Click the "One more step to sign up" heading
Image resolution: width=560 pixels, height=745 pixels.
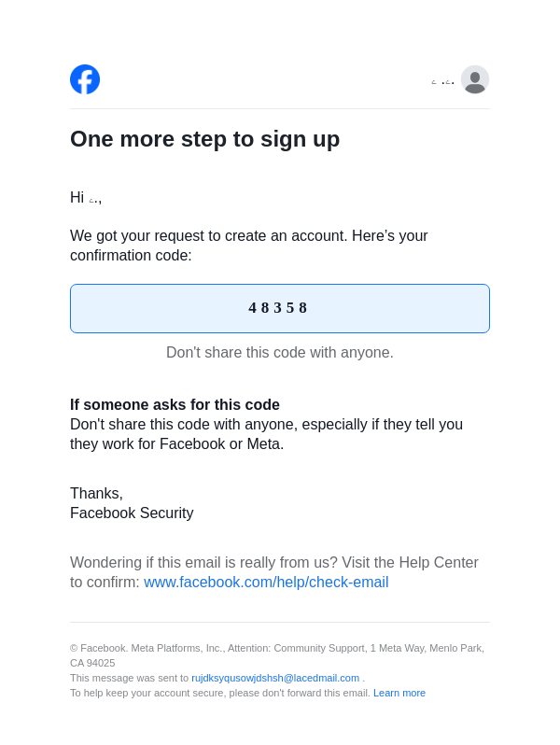pos(204,139)
